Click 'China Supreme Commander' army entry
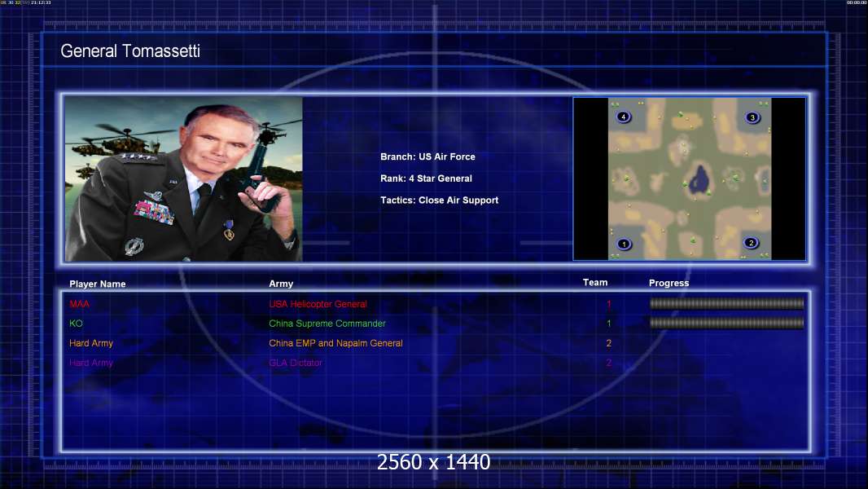 (327, 324)
